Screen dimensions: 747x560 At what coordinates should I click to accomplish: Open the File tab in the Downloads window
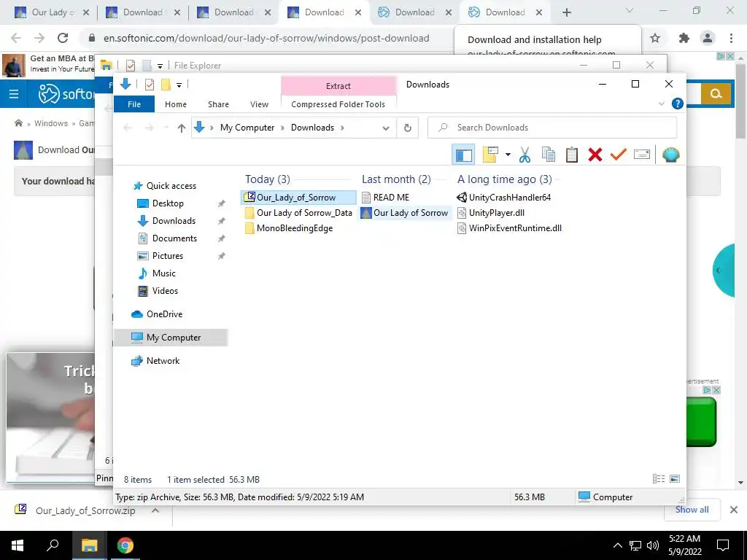pyautogui.click(x=134, y=104)
